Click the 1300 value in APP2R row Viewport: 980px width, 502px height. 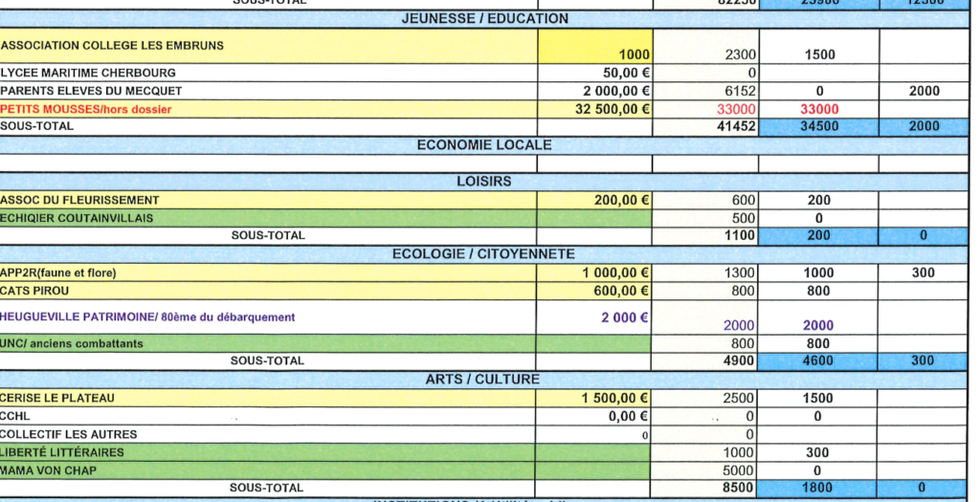pos(740,273)
